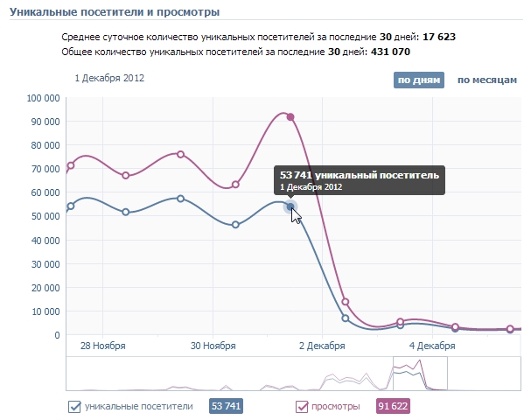
Task: Click the leftmost blue data point near 54 000
Action: click(x=71, y=206)
